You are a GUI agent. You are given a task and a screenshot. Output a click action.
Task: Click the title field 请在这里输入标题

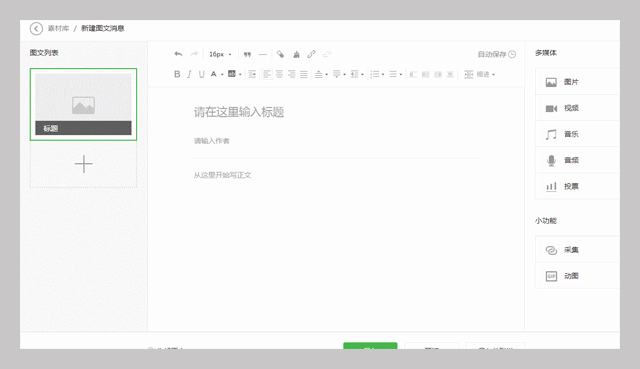239,112
